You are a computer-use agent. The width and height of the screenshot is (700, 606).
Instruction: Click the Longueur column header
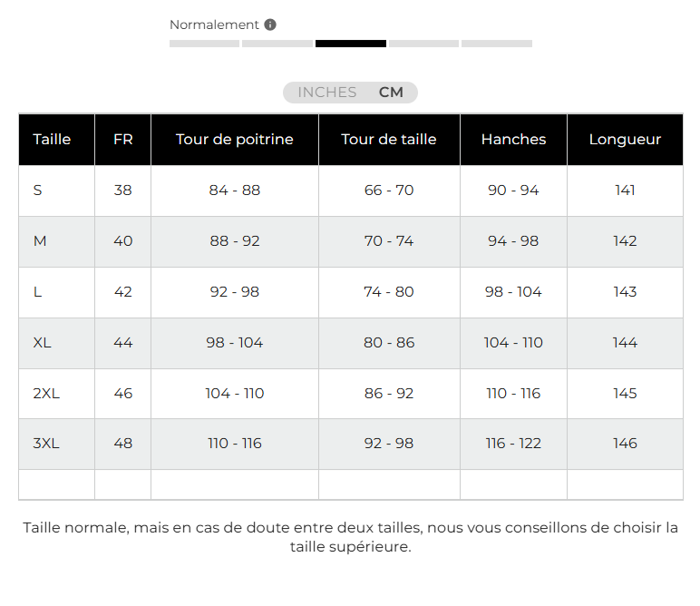click(x=625, y=140)
